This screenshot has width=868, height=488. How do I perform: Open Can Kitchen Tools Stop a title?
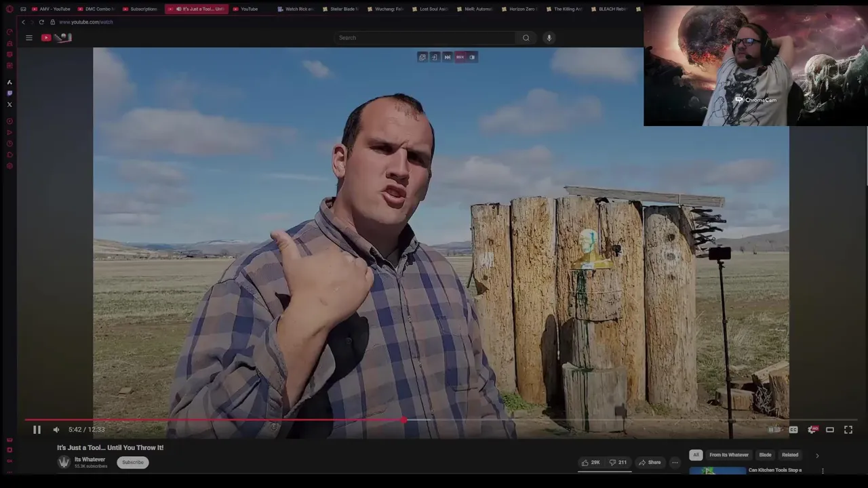pyautogui.click(x=775, y=470)
